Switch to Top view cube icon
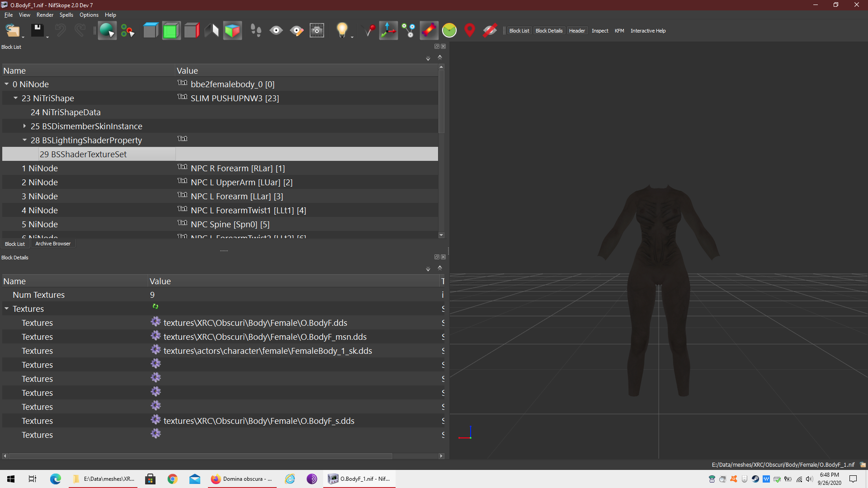 click(151, 31)
